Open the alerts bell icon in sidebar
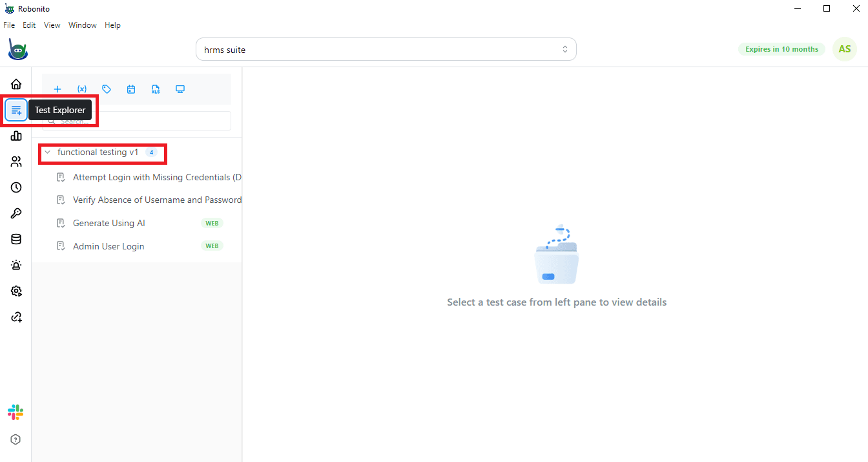This screenshot has height=462, width=868. [x=15, y=265]
